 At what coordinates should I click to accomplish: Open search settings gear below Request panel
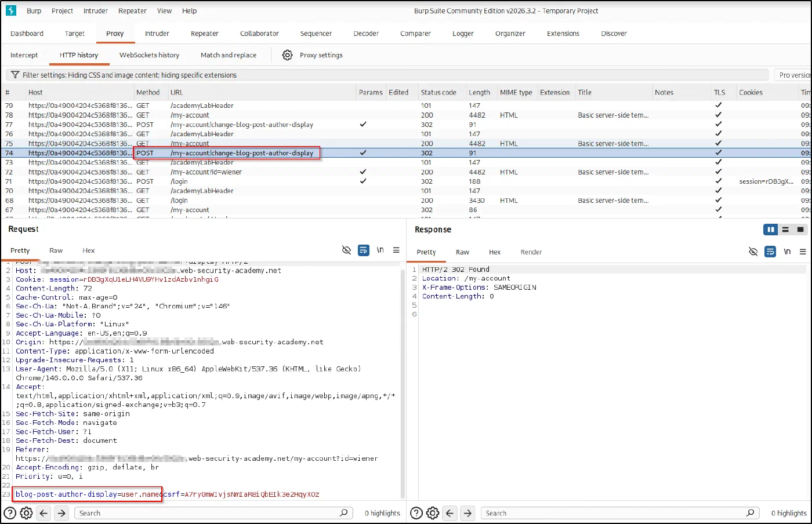(26, 513)
